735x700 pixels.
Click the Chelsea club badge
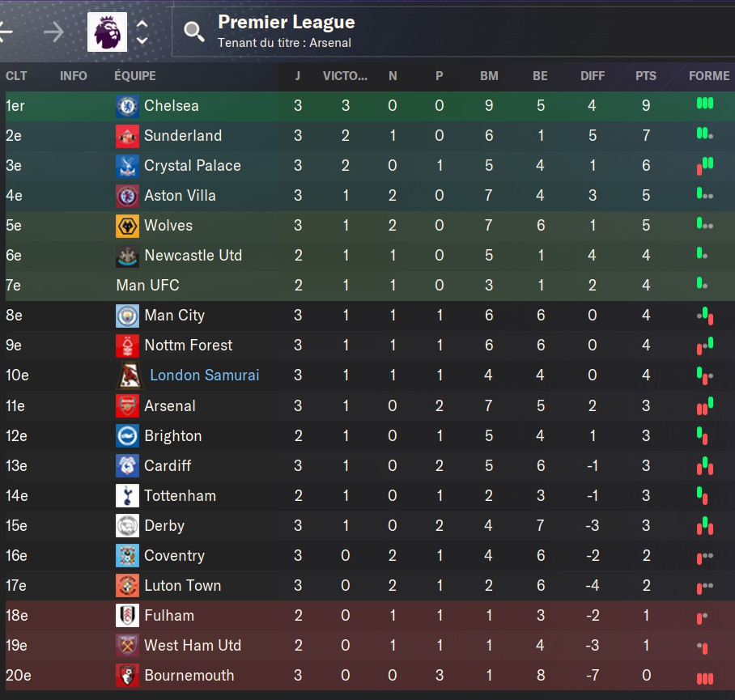[x=127, y=106]
